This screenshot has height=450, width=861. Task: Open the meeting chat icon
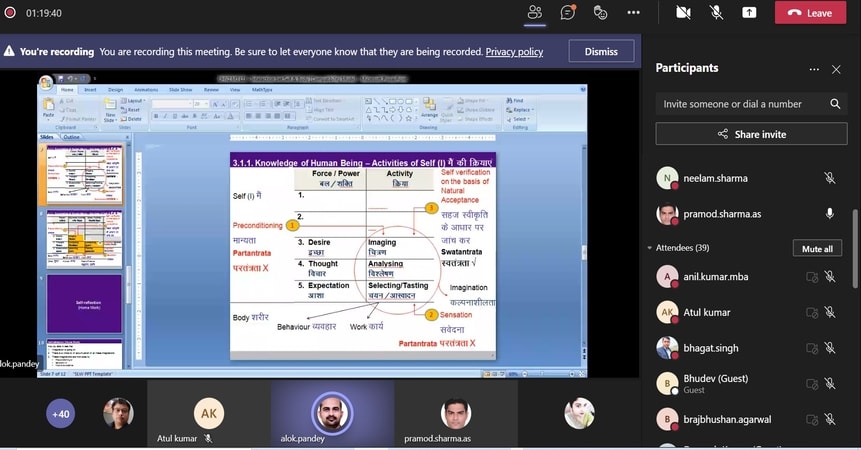pyautogui.click(x=567, y=12)
